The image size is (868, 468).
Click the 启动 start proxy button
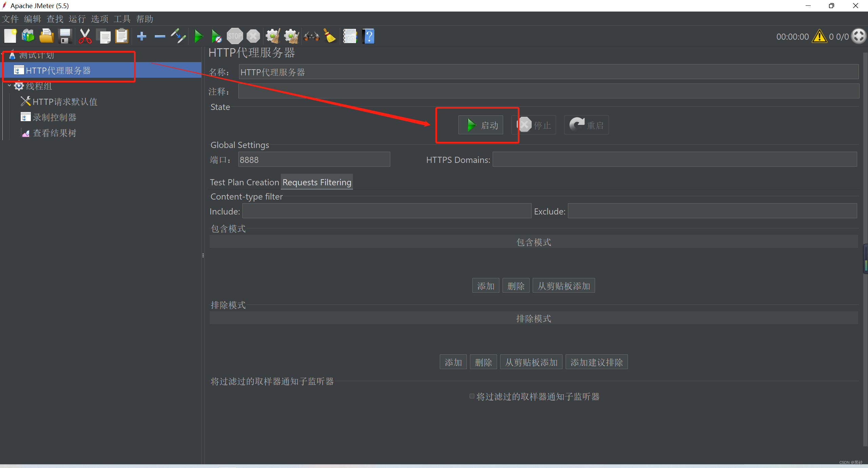pos(481,125)
